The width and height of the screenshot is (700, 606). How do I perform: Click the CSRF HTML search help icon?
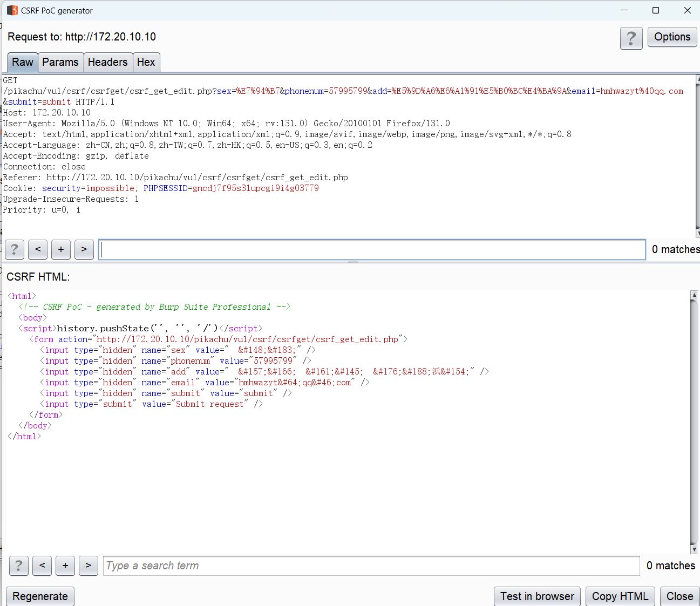[19, 566]
